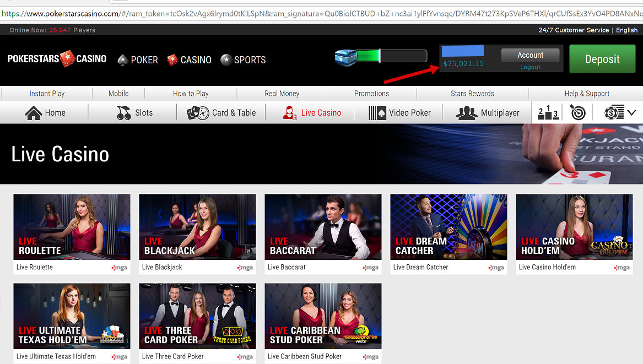Image resolution: width=643 pixels, height=364 pixels.
Task: Open the Live Ultimate Texas Hold'em thumbnail
Action: tap(72, 316)
